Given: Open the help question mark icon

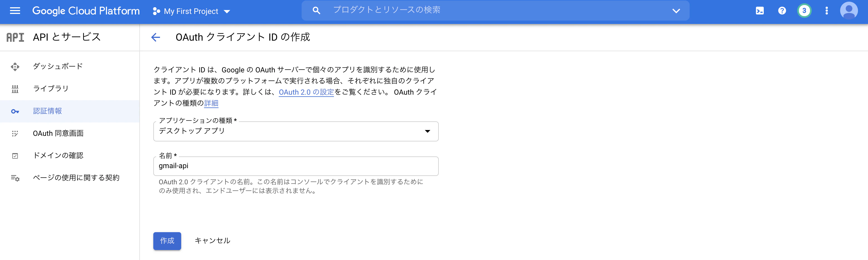Looking at the screenshot, I should 782,11.
